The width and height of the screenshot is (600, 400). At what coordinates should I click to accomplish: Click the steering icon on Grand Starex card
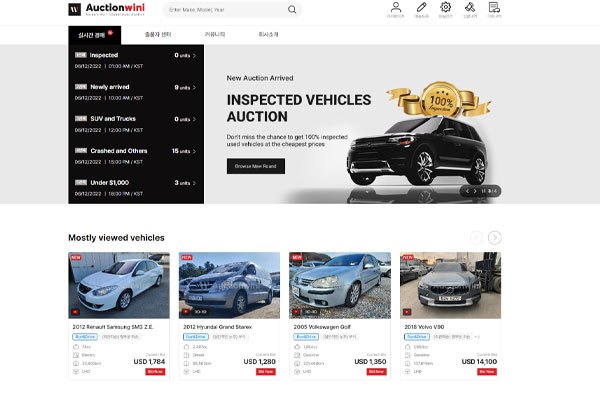(186, 372)
